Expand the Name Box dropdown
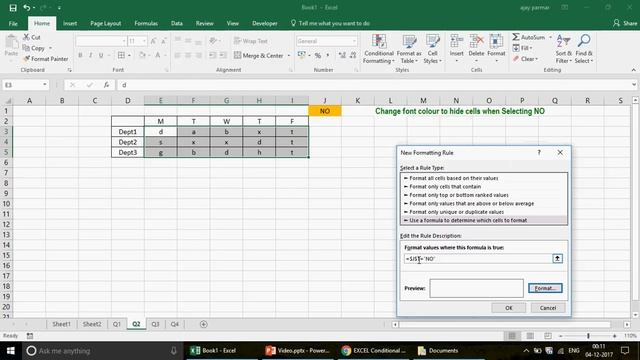Image resolution: width=640 pixels, height=360 pixels. [x=44, y=85]
